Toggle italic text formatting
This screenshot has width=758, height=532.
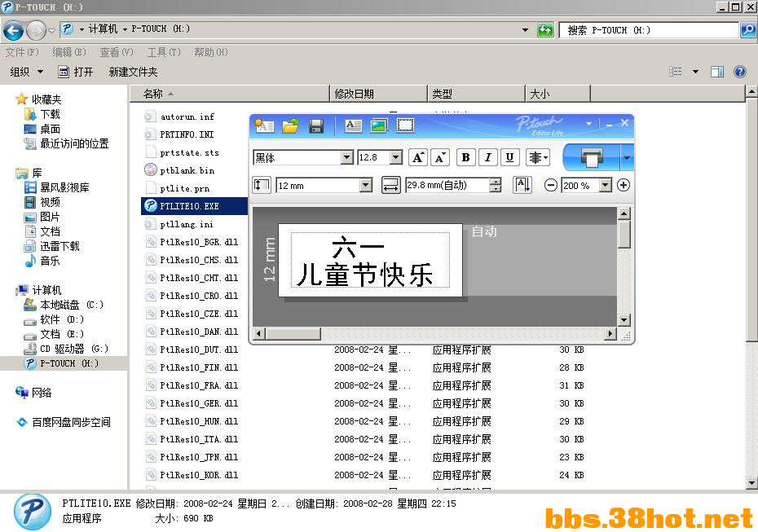click(x=487, y=157)
